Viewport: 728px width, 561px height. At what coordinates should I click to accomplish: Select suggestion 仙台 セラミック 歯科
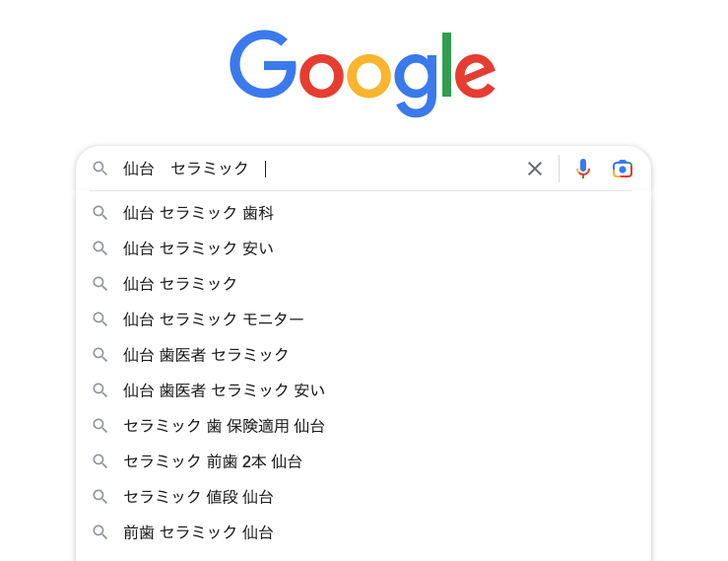click(364, 213)
